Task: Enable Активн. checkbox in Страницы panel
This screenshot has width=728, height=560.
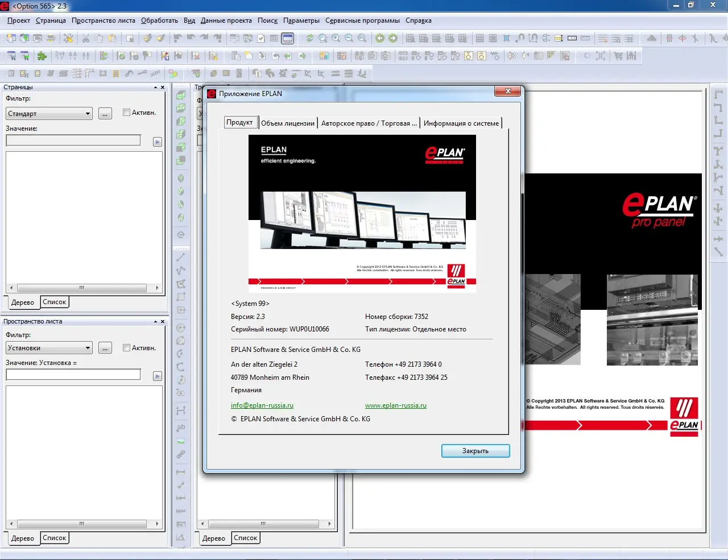Action: pyautogui.click(x=126, y=113)
